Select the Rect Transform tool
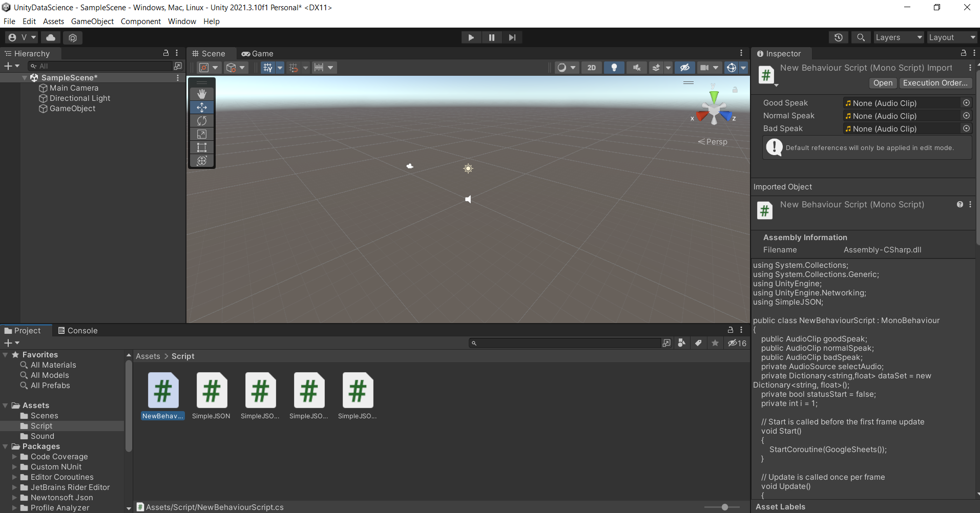The image size is (980, 513). pos(201,147)
